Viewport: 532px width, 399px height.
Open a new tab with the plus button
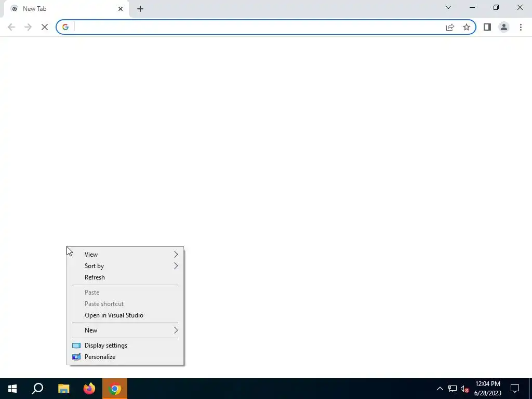tap(140, 9)
